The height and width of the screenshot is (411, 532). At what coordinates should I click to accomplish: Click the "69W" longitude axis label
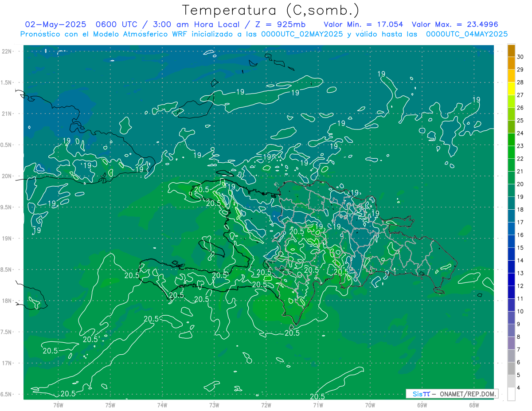(422, 405)
